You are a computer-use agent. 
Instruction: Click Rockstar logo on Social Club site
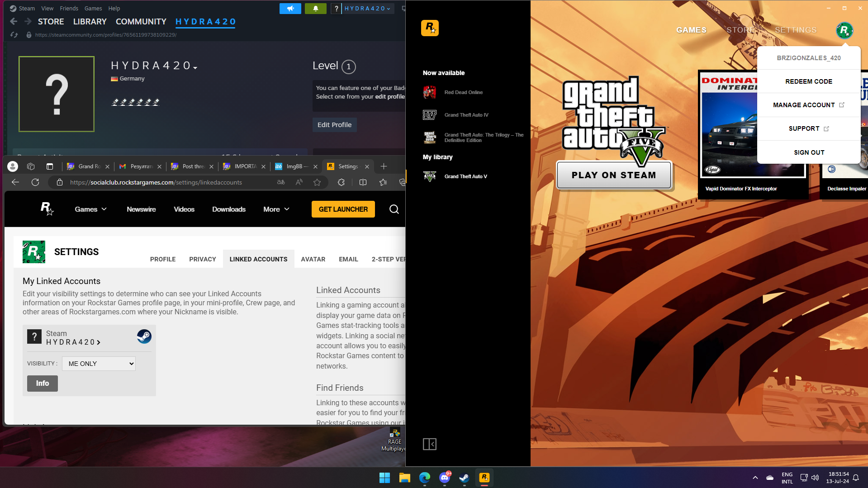click(x=47, y=209)
